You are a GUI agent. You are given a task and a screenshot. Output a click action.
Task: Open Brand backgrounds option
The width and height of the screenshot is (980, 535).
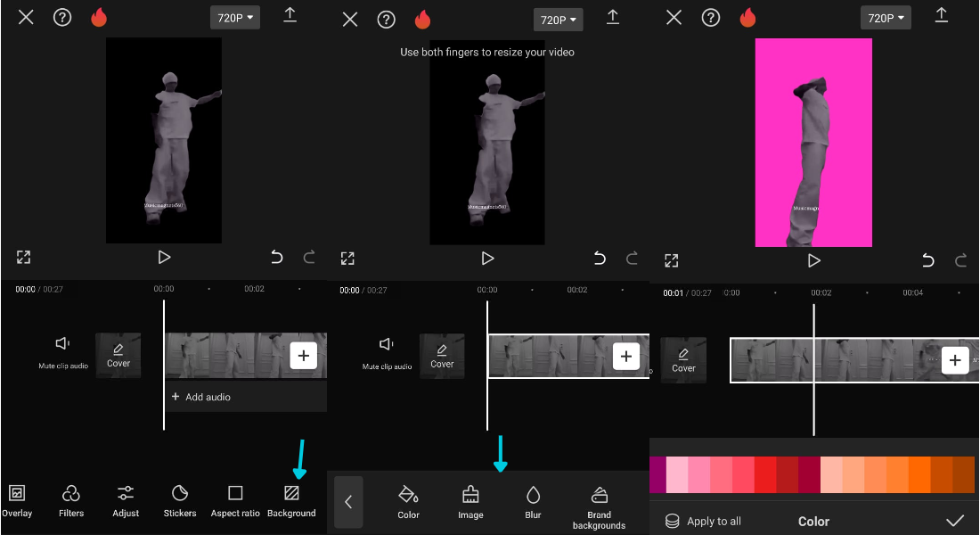pos(599,507)
